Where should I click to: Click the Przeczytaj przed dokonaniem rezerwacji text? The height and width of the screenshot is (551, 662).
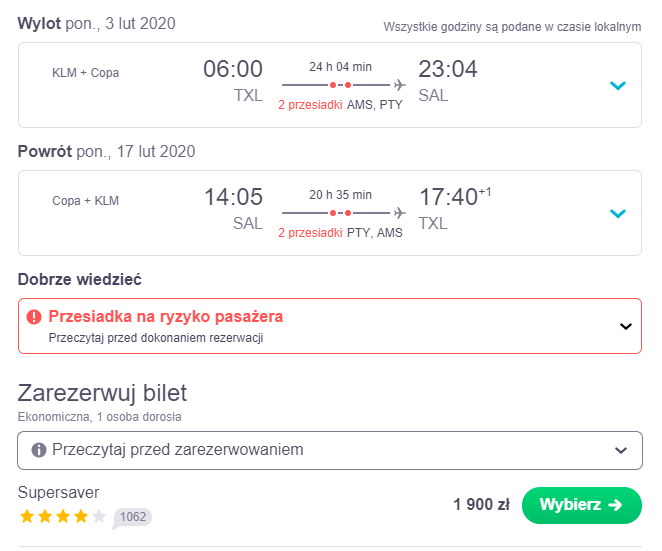156,338
